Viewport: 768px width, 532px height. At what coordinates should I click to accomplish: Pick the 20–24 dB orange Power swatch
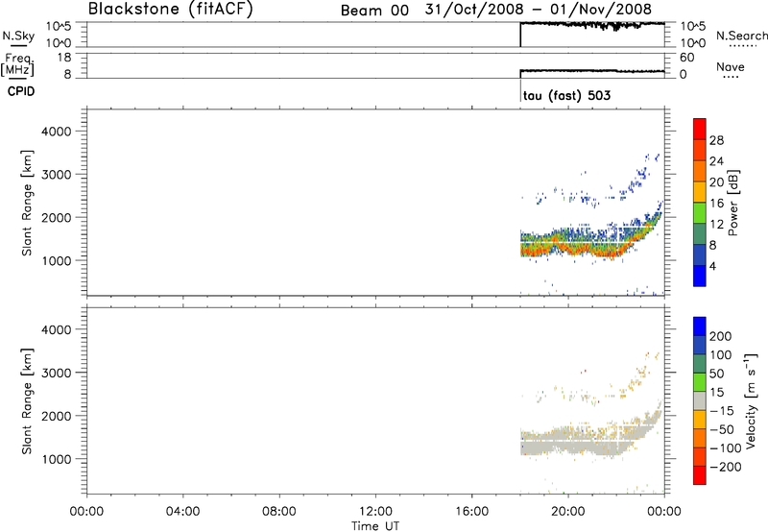coord(700,171)
